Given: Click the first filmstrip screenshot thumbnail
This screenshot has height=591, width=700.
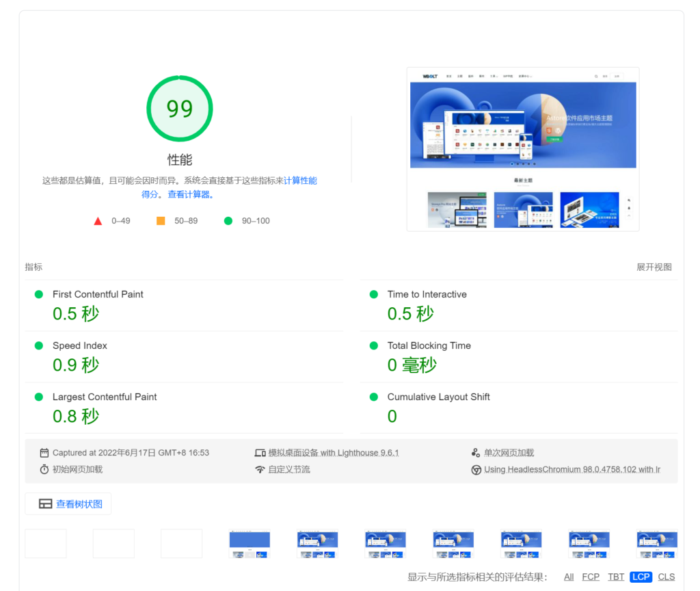Looking at the screenshot, I should click(45, 543).
